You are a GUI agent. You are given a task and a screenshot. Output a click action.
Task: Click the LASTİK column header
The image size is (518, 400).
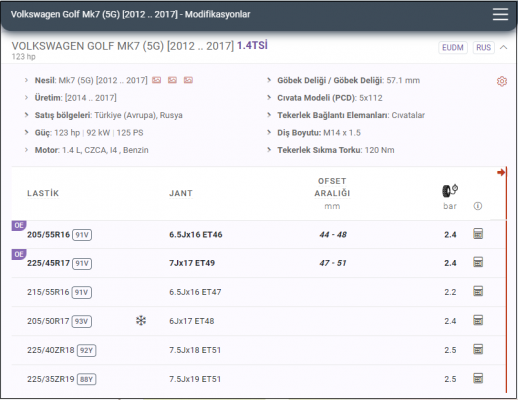(x=43, y=193)
